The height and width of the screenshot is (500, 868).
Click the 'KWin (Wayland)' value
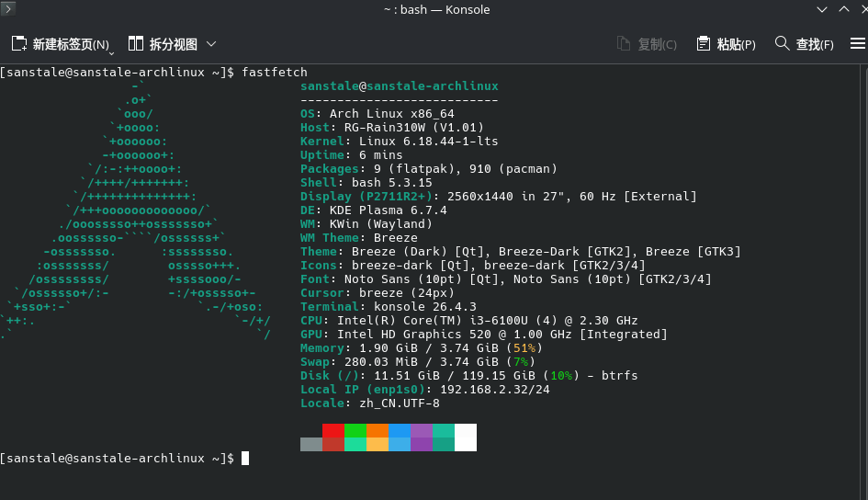pyautogui.click(x=381, y=223)
